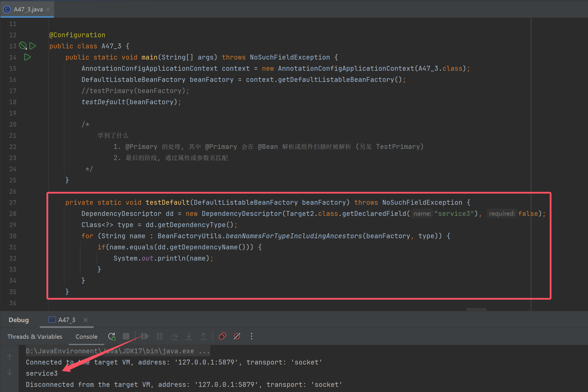588x392 pixels.
Task: Click the testDefault(beanFactory) call on line 18
Action: pos(131,102)
